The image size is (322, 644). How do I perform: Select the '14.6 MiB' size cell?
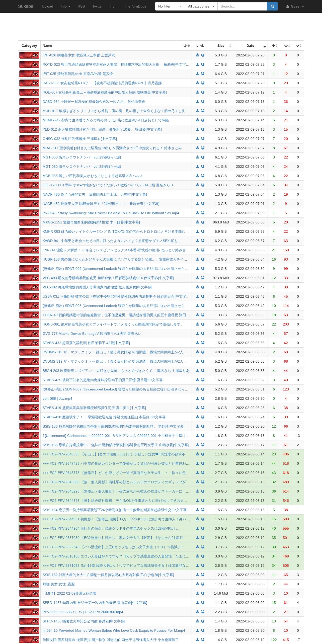coord(221,593)
